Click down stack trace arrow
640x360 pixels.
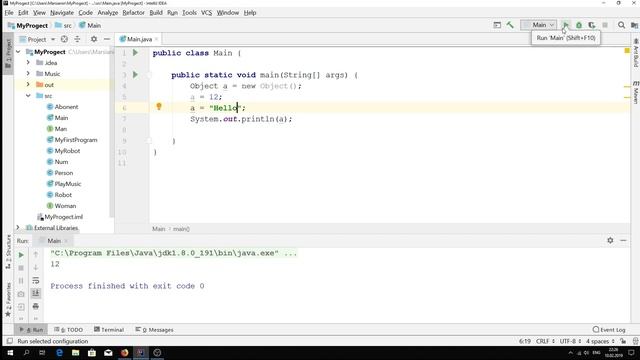point(36,268)
